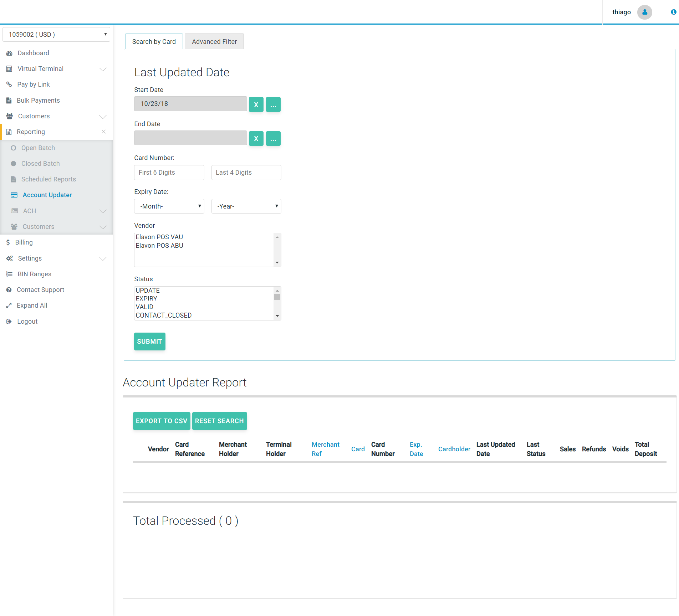Click the Billing dollar sign icon
Image resolution: width=679 pixels, height=616 pixels.
coord(8,242)
